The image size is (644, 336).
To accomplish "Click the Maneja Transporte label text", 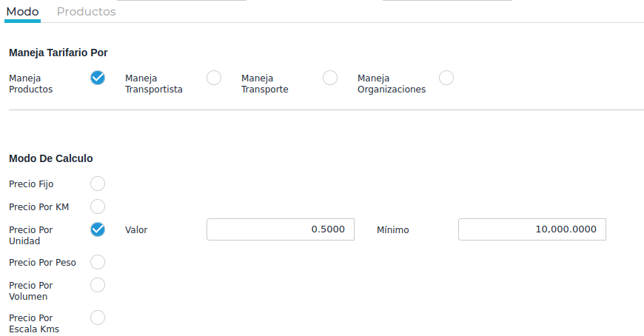I will pos(264,84).
